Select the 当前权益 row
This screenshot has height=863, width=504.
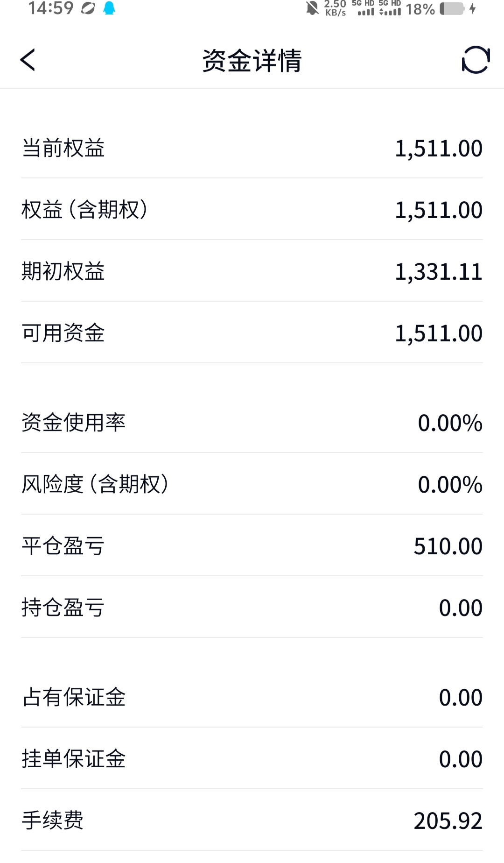tap(252, 148)
